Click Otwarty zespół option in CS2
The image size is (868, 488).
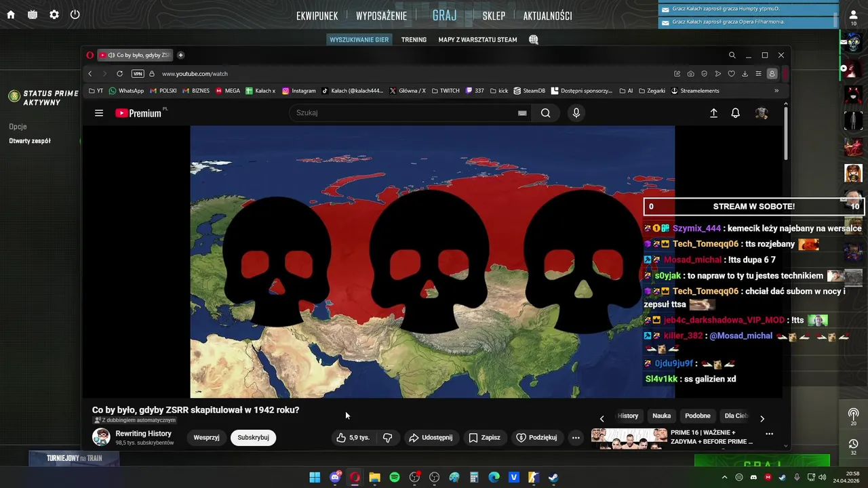tap(30, 141)
